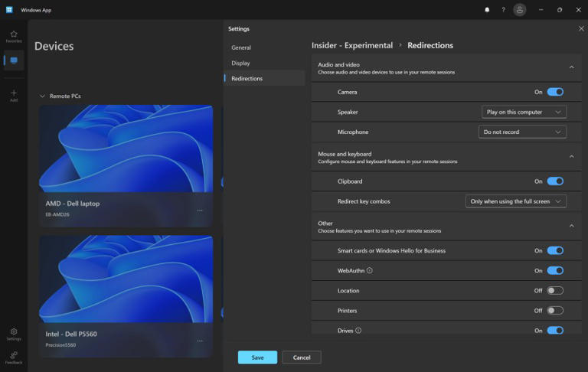Image resolution: width=588 pixels, height=372 pixels.
Task: Click the Settings panel title
Action: pyautogui.click(x=239, y=29)
